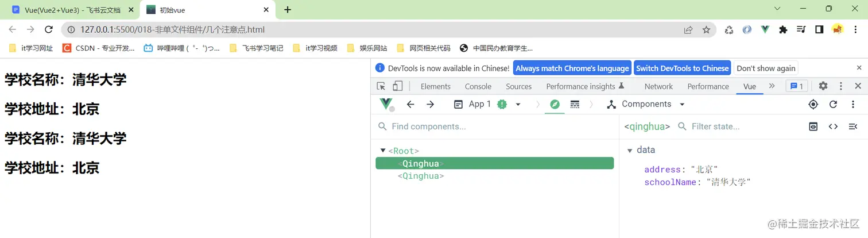Click the select component in page target icon
Screen dimensions: 868x238
click(813, 104)
